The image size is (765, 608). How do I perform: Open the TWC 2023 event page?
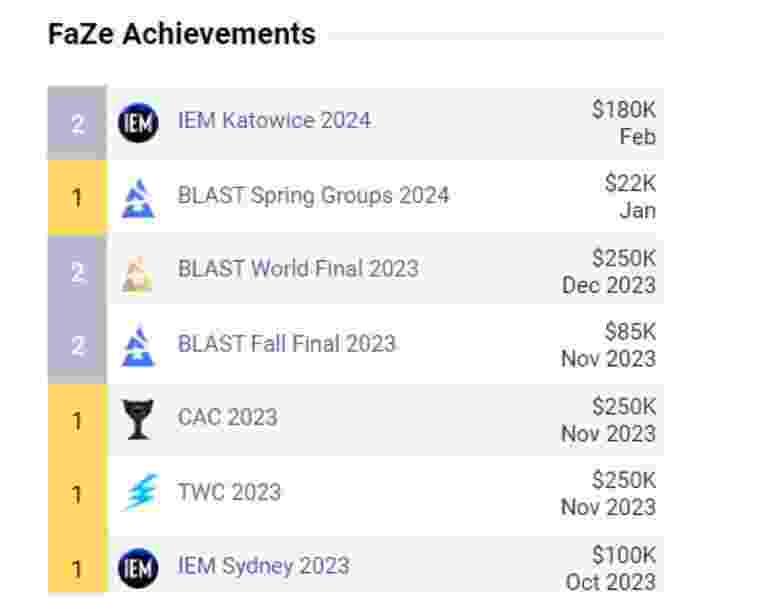(x=229, y=492)
